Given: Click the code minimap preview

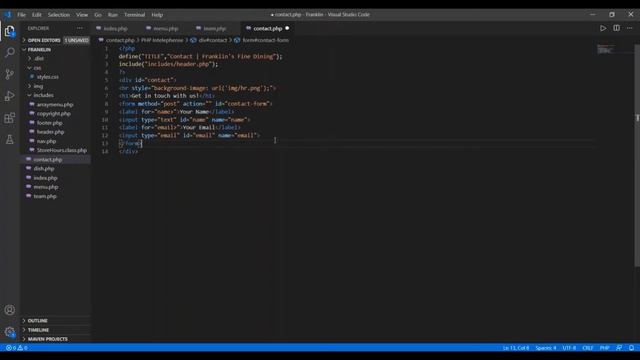Looking at the screenshot, I should tap(606, 49).
